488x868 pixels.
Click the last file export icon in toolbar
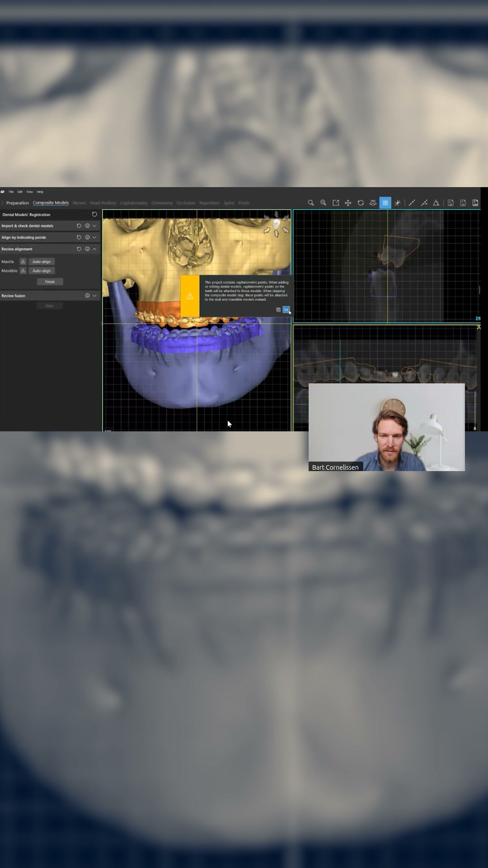(475, 203)
